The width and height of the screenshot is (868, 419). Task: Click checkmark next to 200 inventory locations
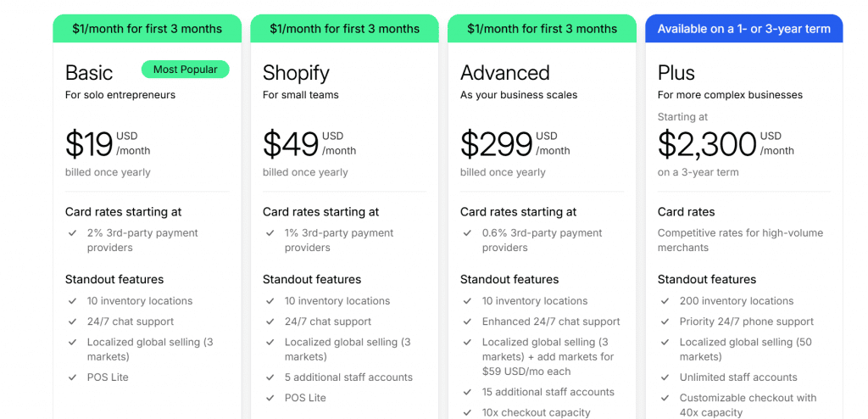(665, 301)
